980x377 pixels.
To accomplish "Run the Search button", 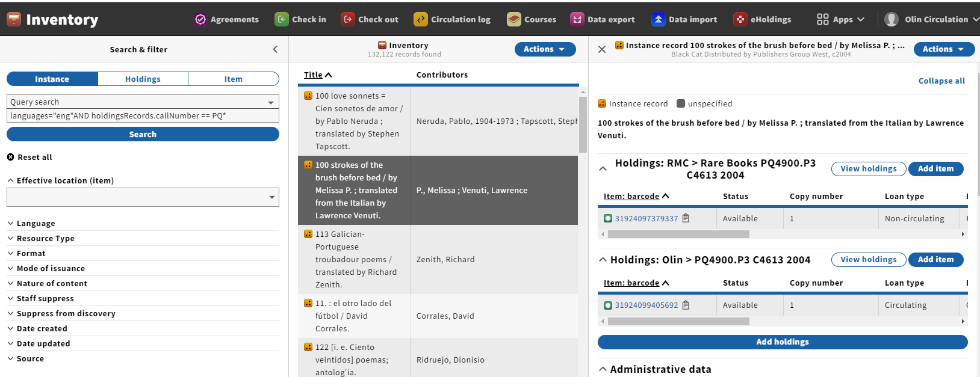I will [x=143, y=134].
